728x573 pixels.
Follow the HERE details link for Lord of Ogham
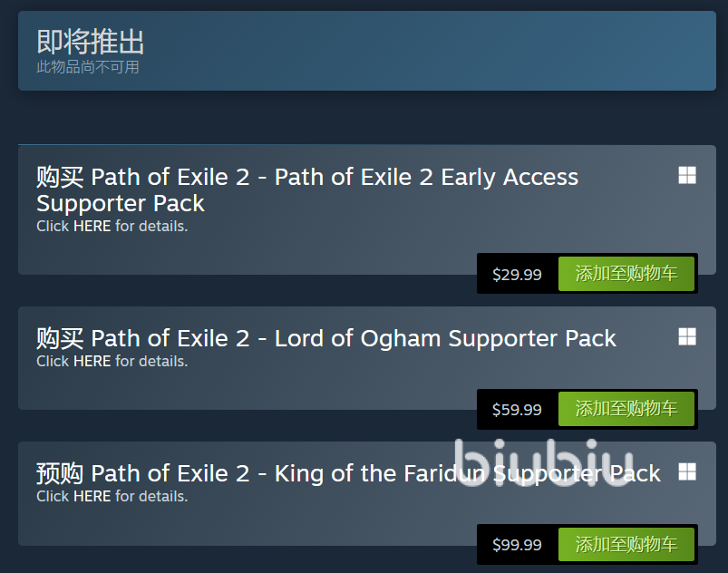92,361
